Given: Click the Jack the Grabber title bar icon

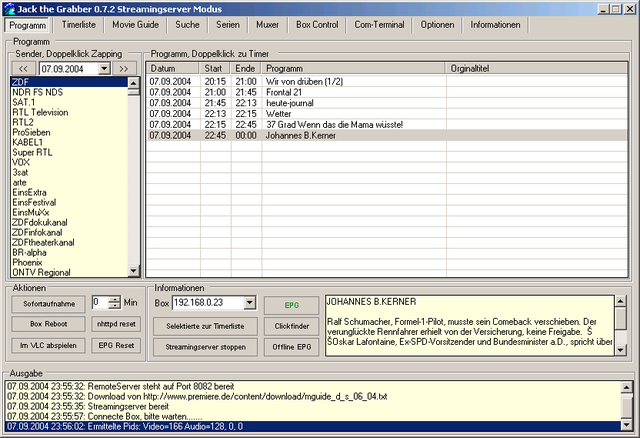Looking at the screenshot, I should [x=10, y=8].
